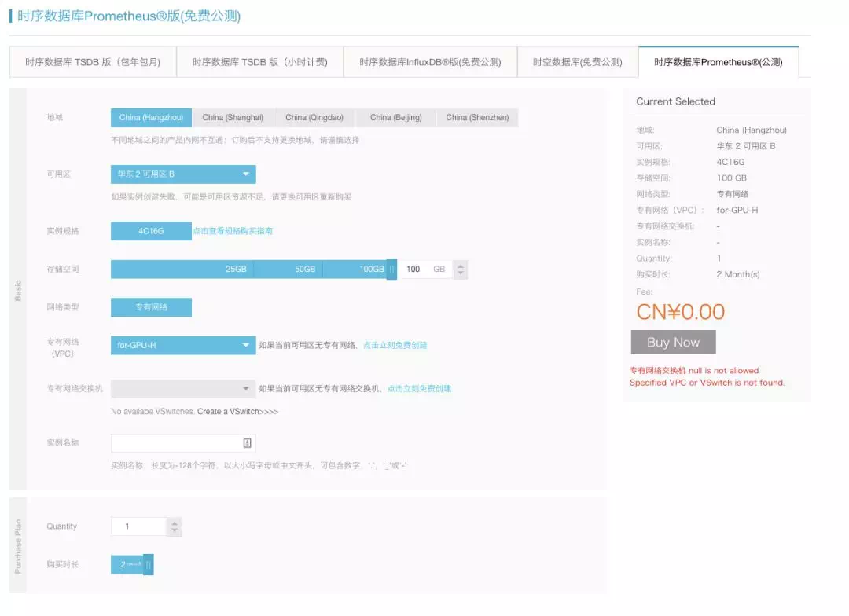This screenshot has width=849, height=616.
Task: Click the Quantity decrease arrow
Action: pos(175,530)
